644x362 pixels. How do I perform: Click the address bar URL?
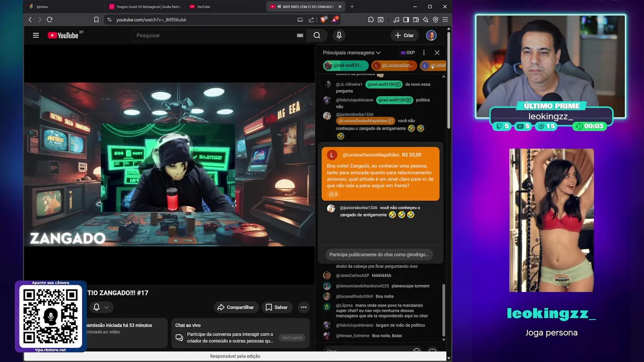151,20
